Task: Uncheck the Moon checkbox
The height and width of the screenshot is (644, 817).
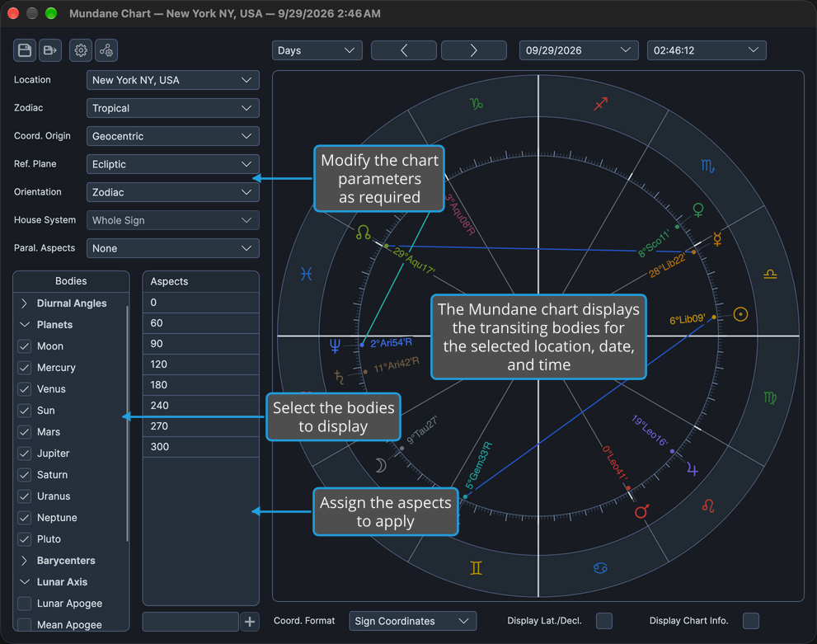Action: pyautogui.click(x=25, y=346)
